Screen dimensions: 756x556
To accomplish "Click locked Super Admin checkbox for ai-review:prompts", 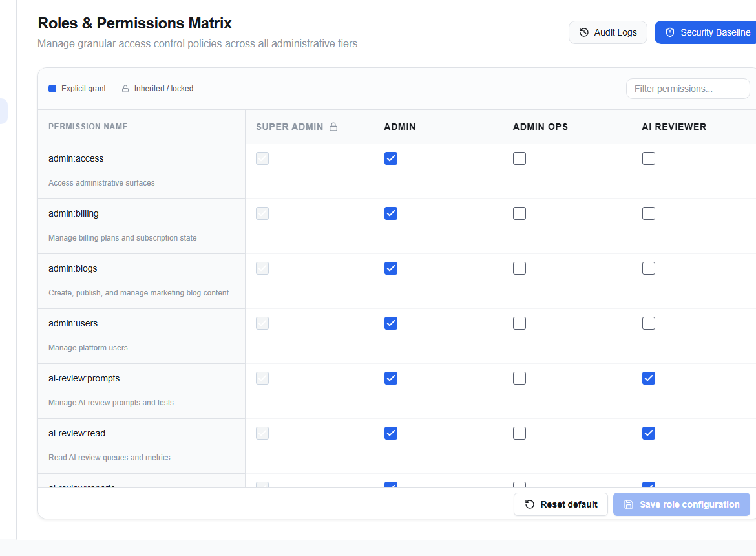I will (262, 379).
